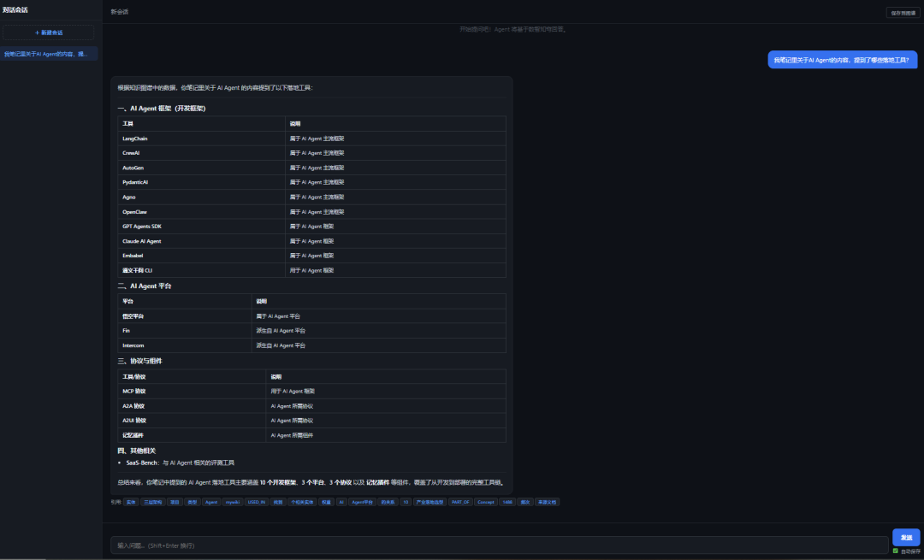This screenshot has width=924, height=560.
Task: Click the 悟空平台 table cell
Action: (185, 316)
